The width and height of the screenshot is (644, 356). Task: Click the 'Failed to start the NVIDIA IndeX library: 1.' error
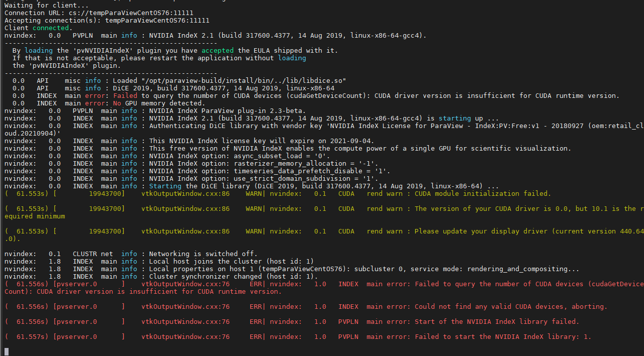298,336
